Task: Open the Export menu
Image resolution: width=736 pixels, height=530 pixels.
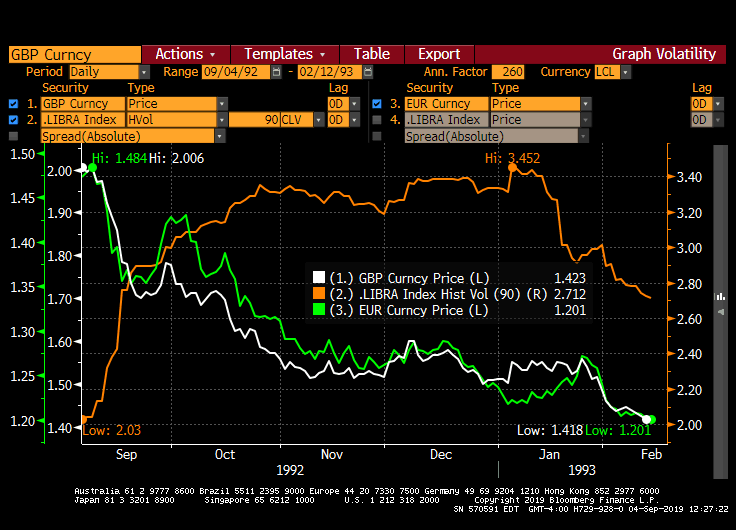Action: point(439,54)
